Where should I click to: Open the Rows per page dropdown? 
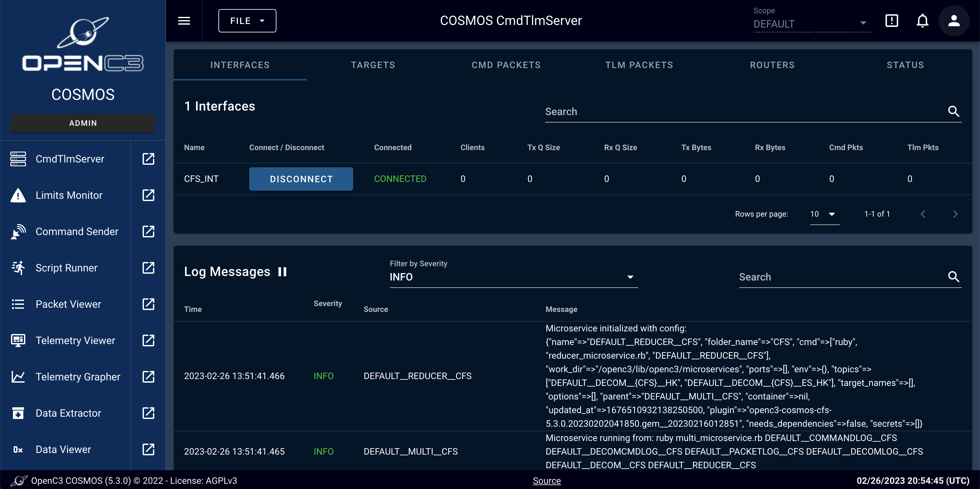[x=824, y=214]
